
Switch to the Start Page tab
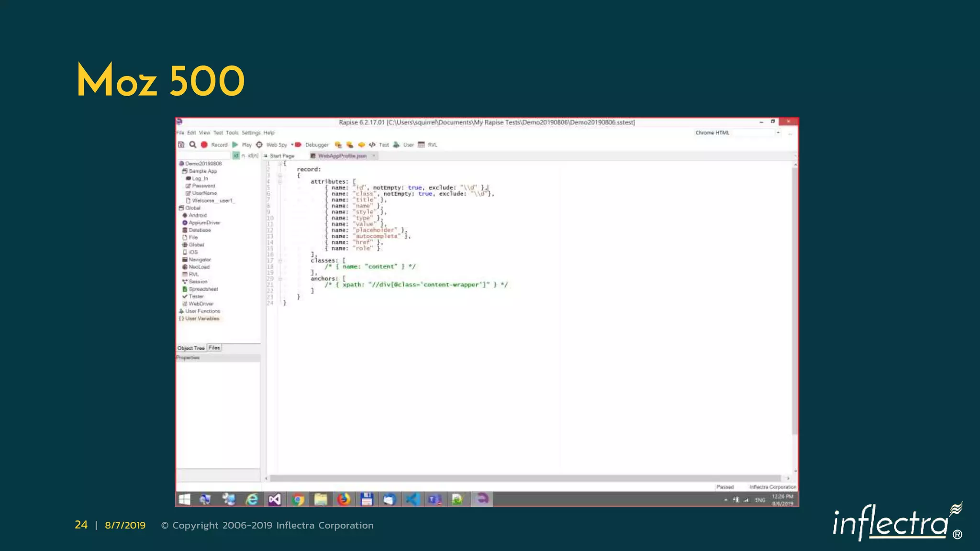point(282,156)
